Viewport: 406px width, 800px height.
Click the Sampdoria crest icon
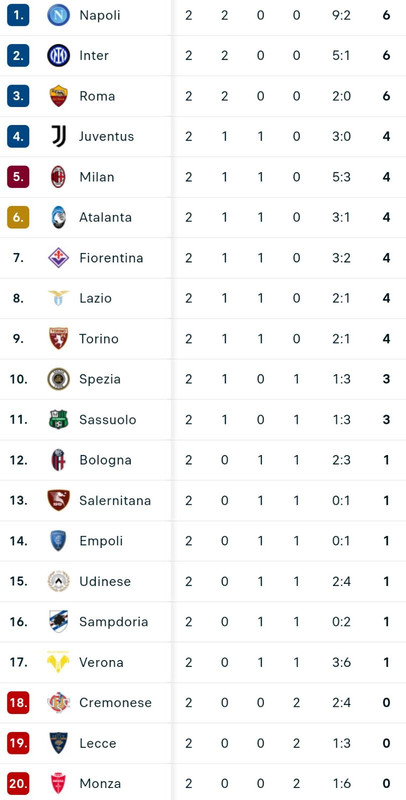[59, 621]
